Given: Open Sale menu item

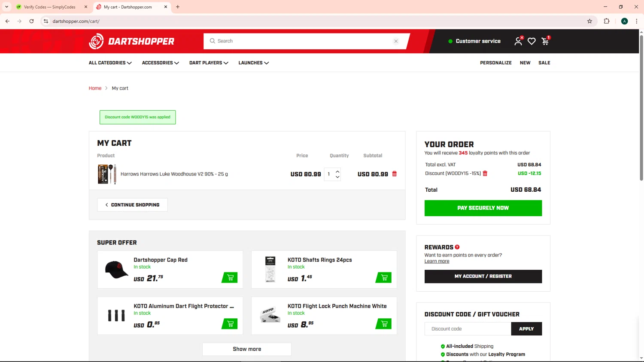Looking at the screenshot, I should point(544,63).
